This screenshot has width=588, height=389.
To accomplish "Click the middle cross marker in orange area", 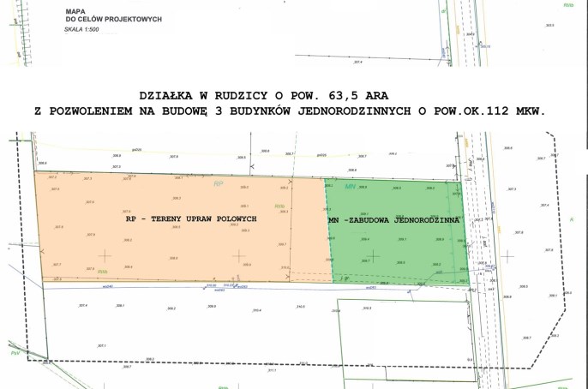I will 237,254.
